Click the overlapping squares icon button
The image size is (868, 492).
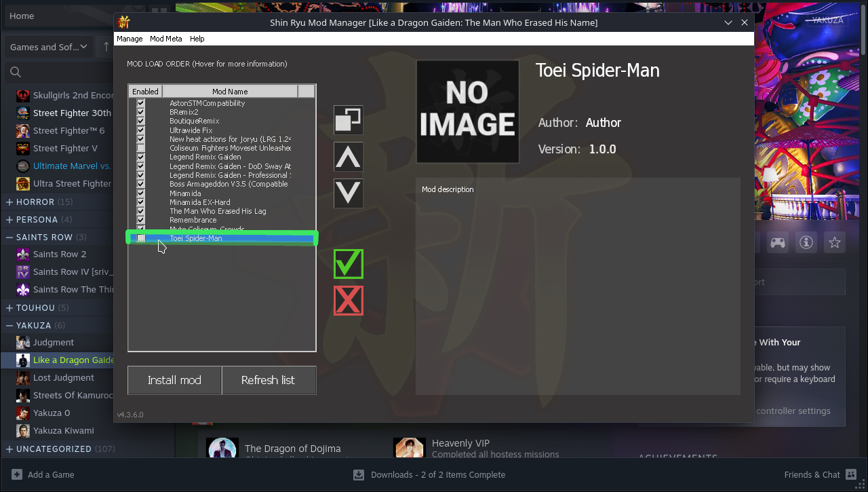(x=349, y=120)
